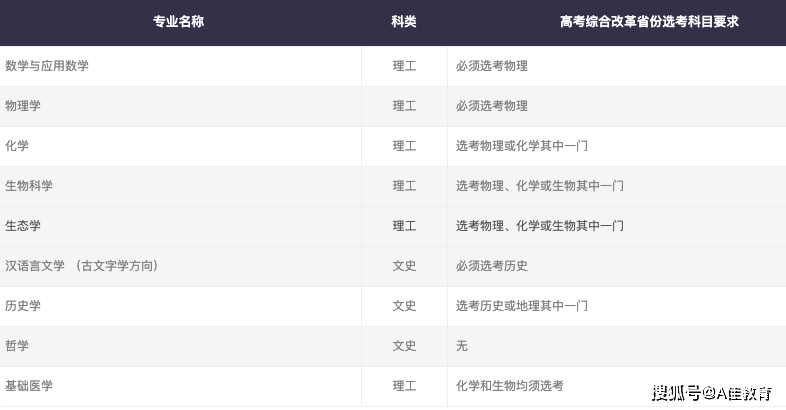Select 选考历史或地理其中一门 requirement cell
The width and height of the screenshot is (786, 410).
coord(522,306)
